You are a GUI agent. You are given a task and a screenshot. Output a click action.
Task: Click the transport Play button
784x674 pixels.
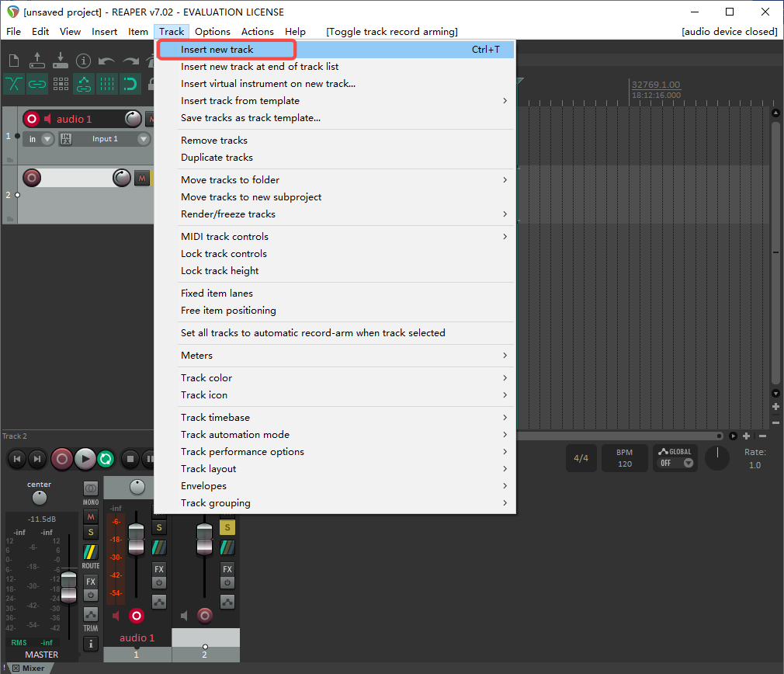(85, 459)
